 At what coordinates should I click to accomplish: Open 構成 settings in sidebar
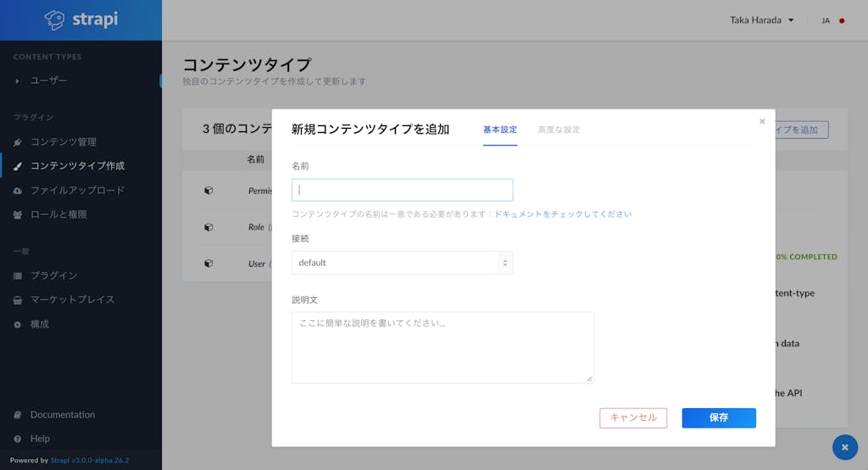[39, 324]
